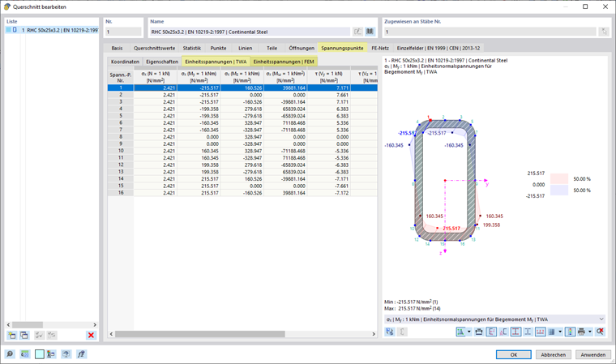
Task: Click the Abbrechen button
Action: (x=553, y=354)
